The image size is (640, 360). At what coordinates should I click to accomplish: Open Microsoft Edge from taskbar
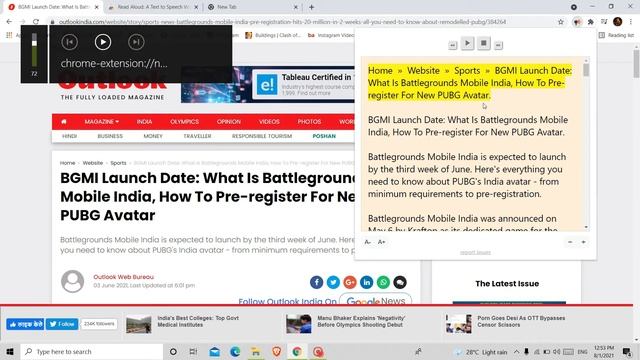click(x=235, y=351)
